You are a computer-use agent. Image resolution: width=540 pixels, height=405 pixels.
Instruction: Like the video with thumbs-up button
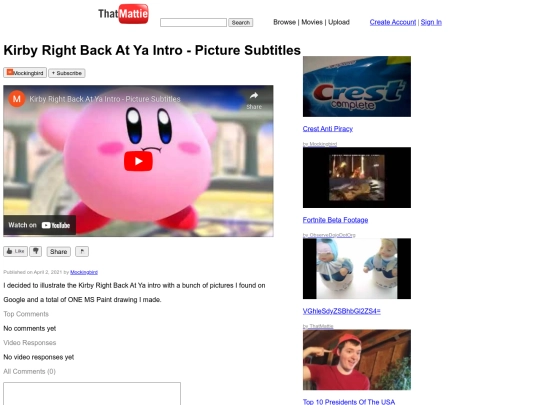[15, 251]
